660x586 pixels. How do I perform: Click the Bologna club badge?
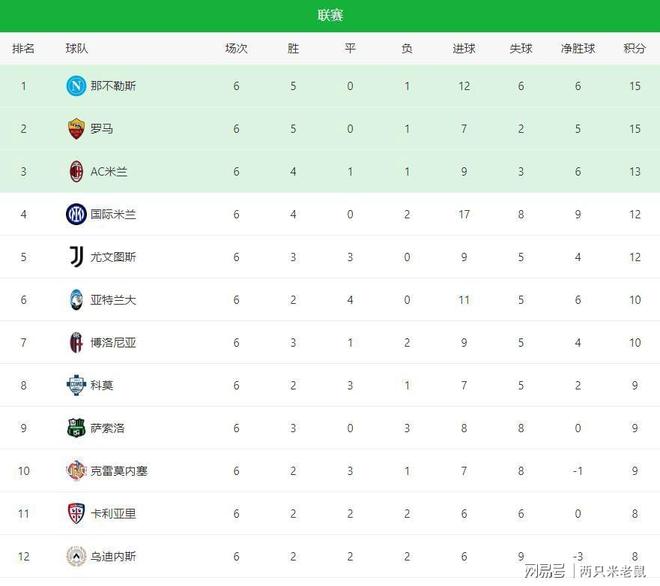point(76,343)
